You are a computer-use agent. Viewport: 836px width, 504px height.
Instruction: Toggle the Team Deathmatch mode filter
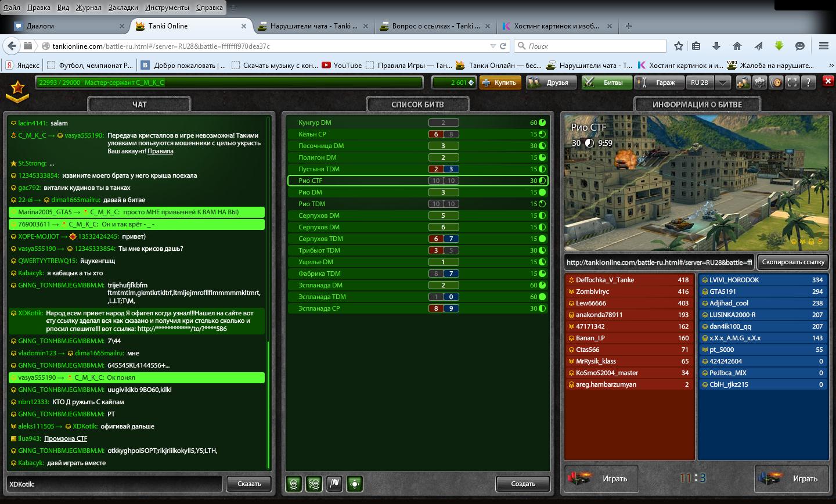click(x=314, y=483)
